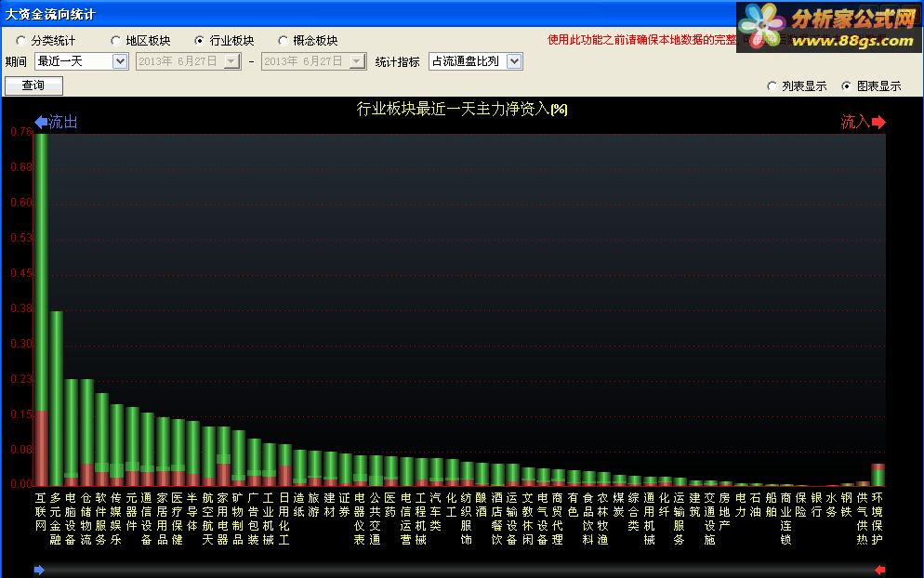Click the 酒店餐饮 axis label
Screen dimensions: 924x578
point(496,519)
